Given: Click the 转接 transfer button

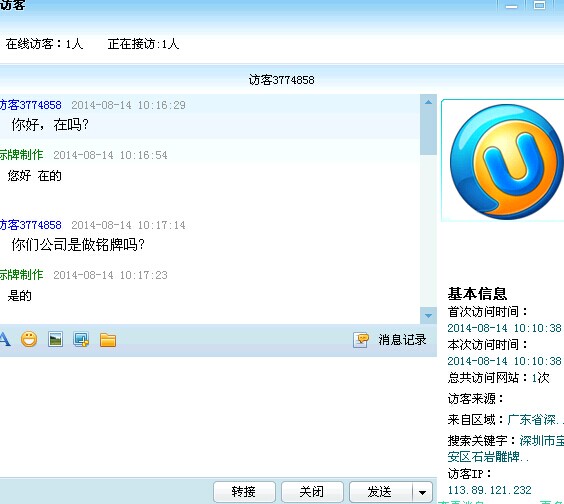Looking at the screenshot, I should 244,491.
